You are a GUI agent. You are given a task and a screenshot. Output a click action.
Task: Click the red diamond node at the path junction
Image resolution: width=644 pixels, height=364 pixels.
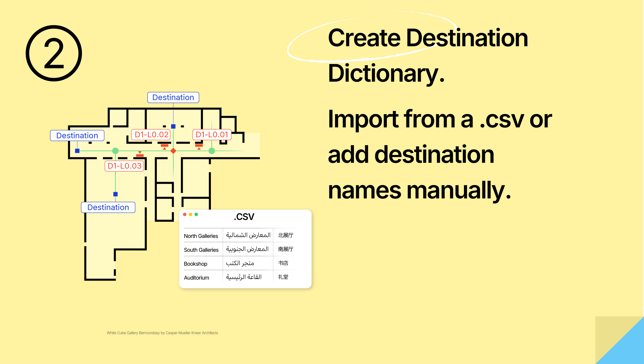point(173,151)
